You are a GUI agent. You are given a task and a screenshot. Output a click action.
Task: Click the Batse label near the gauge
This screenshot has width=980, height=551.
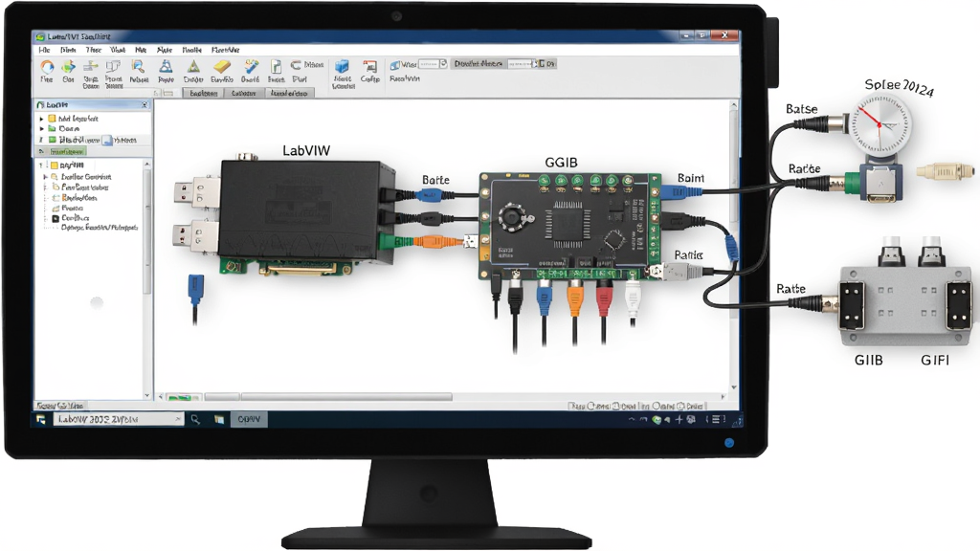[802, 109]
